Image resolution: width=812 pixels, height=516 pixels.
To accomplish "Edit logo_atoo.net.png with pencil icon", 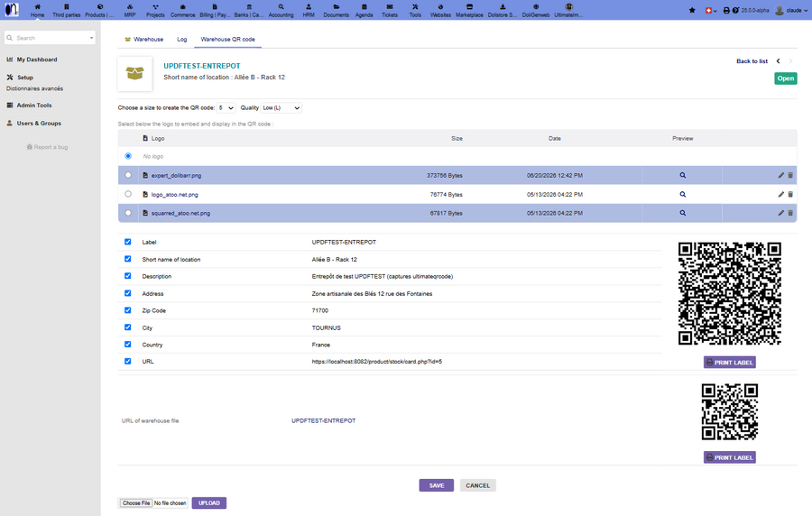I will 781,195.
